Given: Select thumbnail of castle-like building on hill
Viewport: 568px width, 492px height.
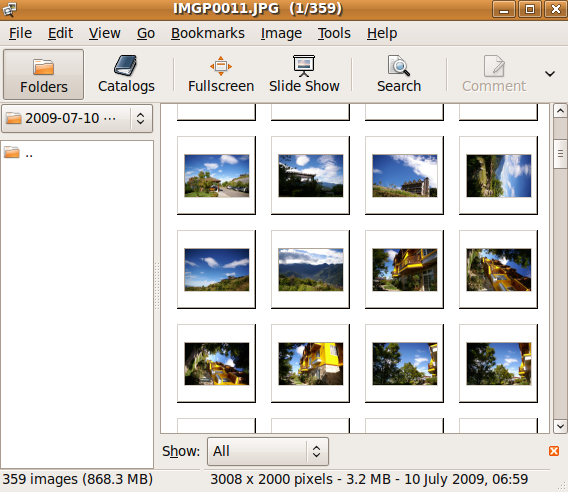Looking at the screenshot, I should coord(405,176).
